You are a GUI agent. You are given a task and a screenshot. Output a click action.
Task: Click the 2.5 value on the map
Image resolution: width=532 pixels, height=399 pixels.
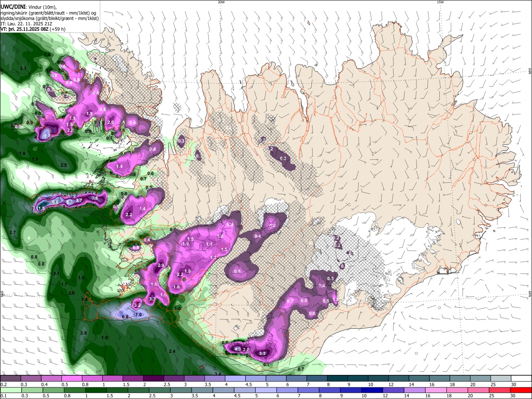[x=64, y=165]
